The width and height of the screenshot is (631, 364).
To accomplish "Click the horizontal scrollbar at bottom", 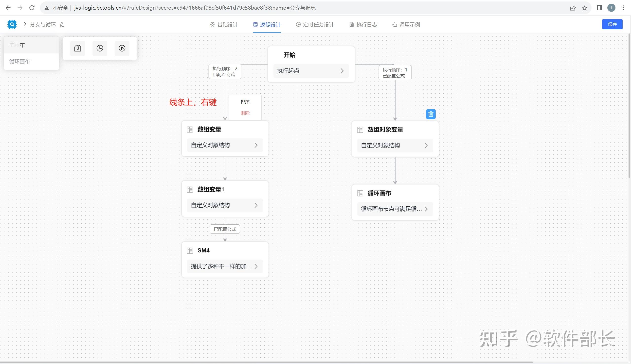I will point(265,362).
